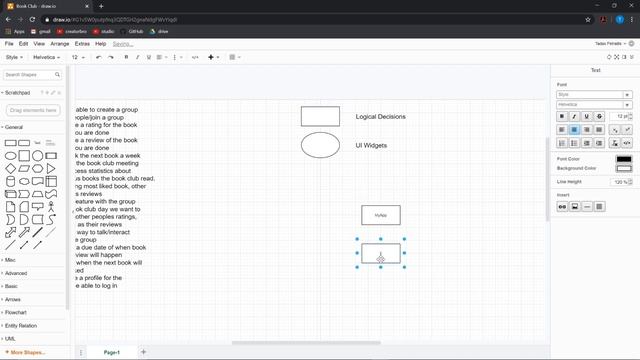Toggle italic in the top toolbar

click(138, 57)
